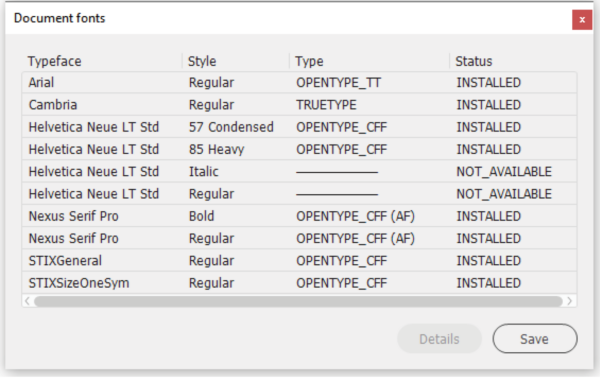
Task: Select the Bold style cell
Action: point(202,216)
